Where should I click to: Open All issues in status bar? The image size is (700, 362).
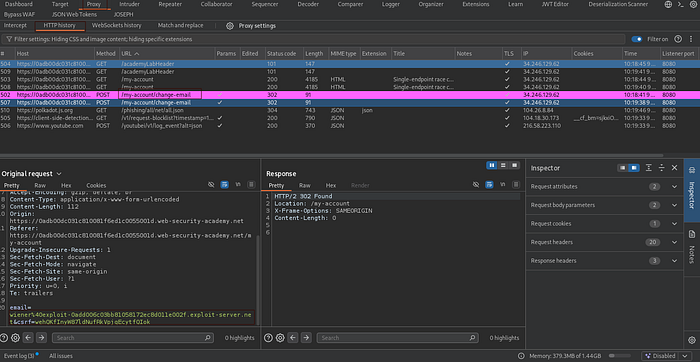pos(61,356)
